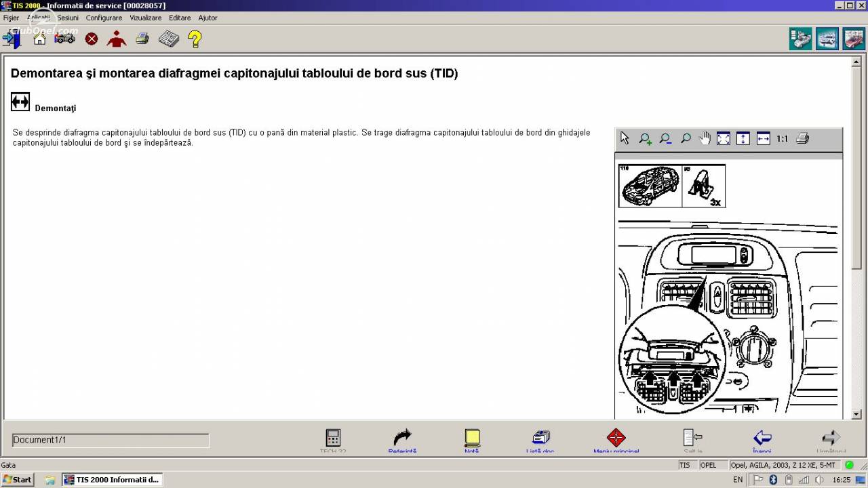Click Bluetooth tray icon
The image size is (868, 488).
(x=773, y=480)
